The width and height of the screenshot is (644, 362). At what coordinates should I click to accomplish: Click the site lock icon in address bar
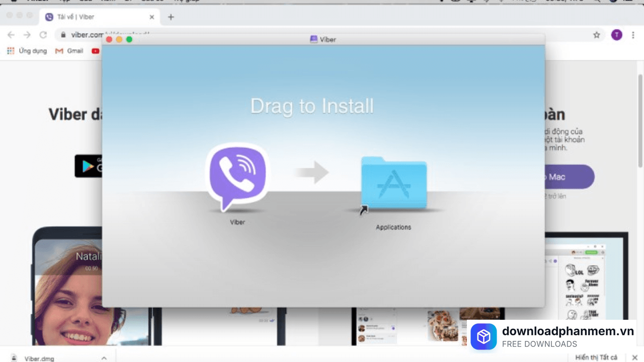coord(63,35)
